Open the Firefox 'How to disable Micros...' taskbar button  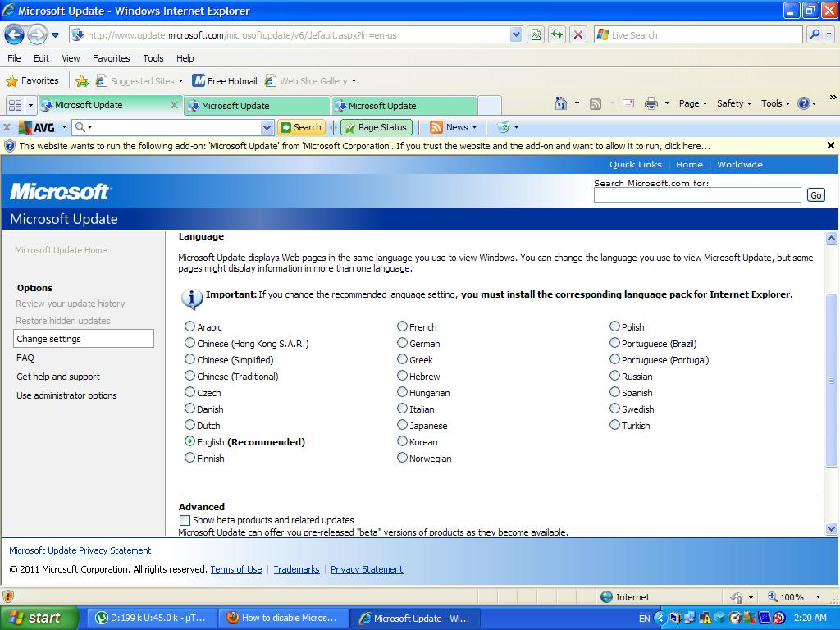283,618
